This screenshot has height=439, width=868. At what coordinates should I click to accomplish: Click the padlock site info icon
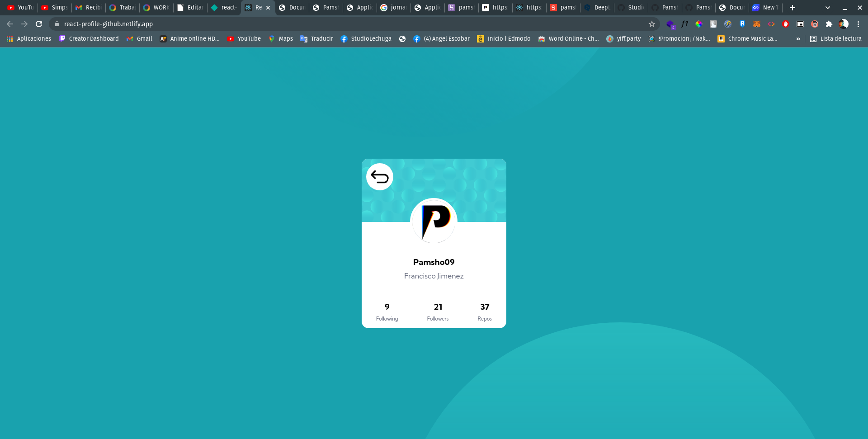point(57,24)
